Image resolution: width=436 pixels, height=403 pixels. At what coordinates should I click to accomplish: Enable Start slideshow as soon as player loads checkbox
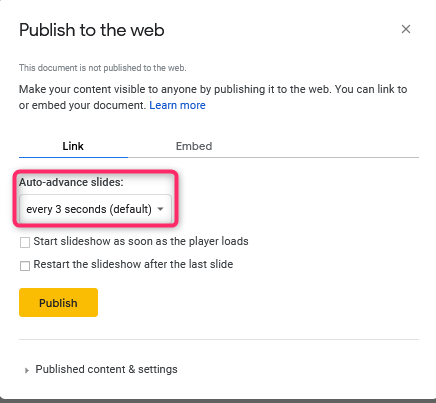point(25,242)
